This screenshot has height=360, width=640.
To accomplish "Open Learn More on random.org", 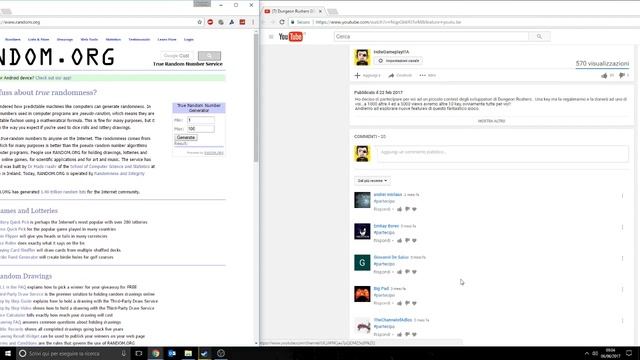I will 167,40.
